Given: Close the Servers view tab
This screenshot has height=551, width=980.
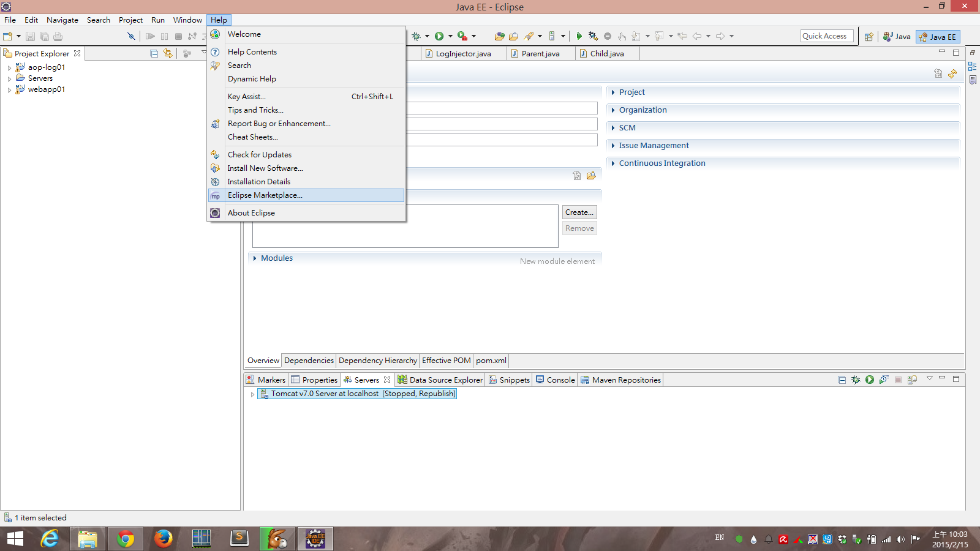Looking at the screenshot, I should pyautogui.click(x=387, y=380).
